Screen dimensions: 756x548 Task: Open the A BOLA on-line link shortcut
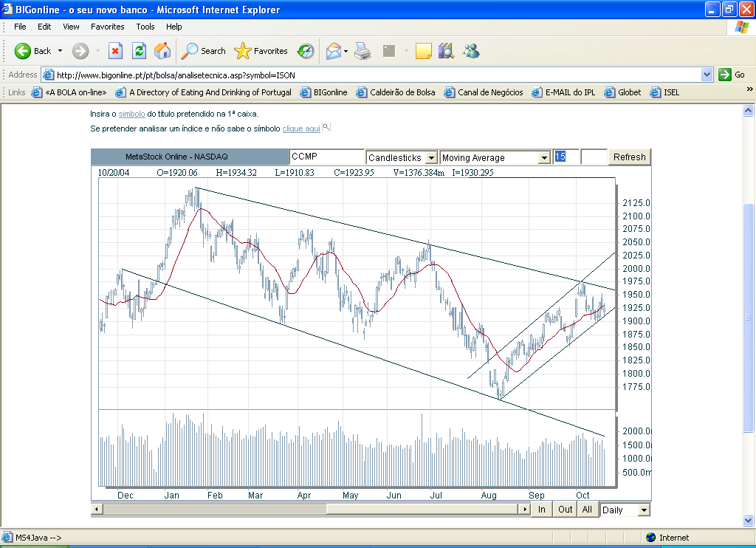[69, 92]
